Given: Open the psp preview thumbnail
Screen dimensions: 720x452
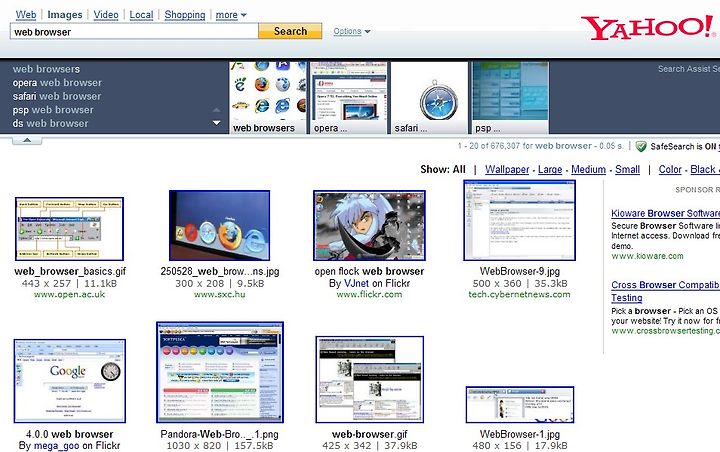Looking at the screenshot, I should pos(510,98).
